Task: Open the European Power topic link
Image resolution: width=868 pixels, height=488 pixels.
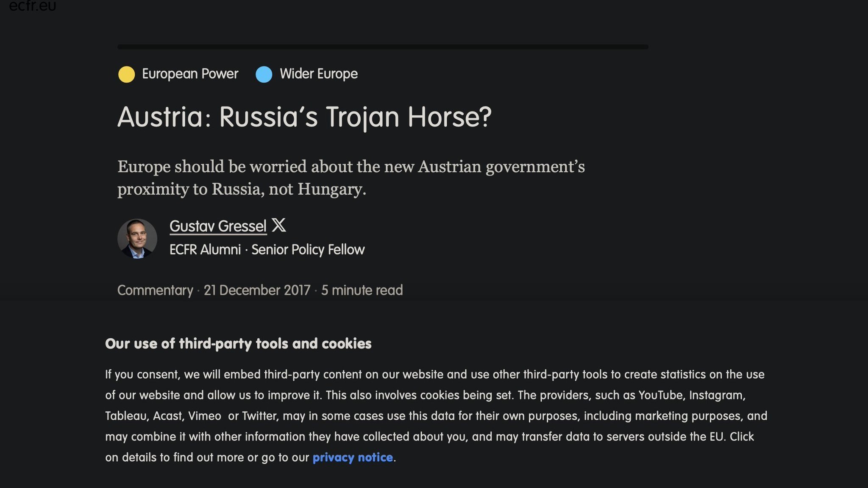Action: [190, 74]
